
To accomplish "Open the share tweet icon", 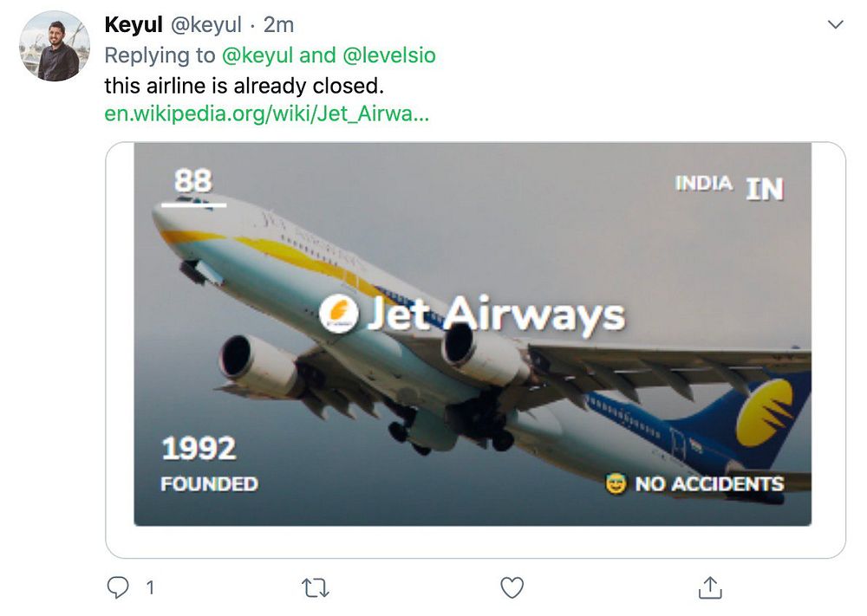I will tap(710, 588).
